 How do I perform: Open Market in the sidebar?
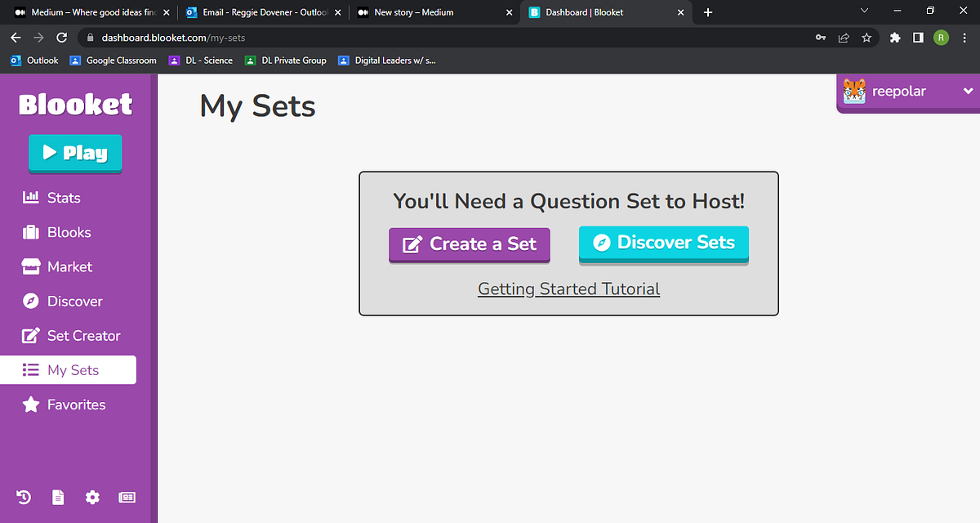click(x=57, y=266)
